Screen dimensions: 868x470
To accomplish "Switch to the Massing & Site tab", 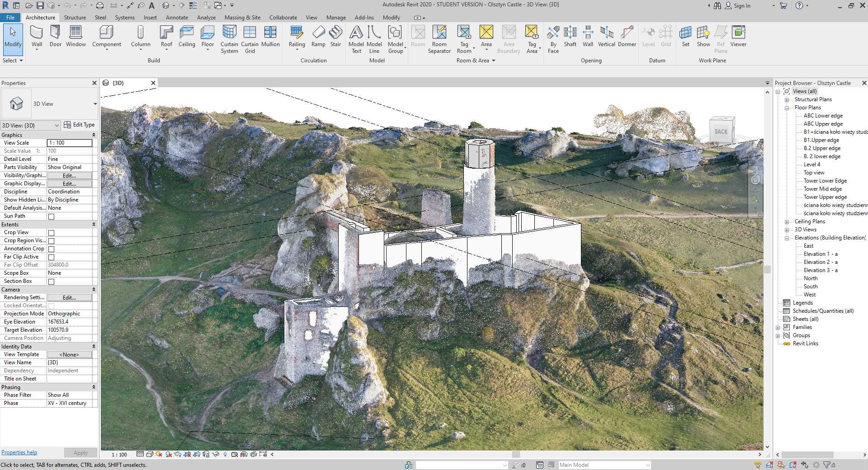I will coord(242,18).
